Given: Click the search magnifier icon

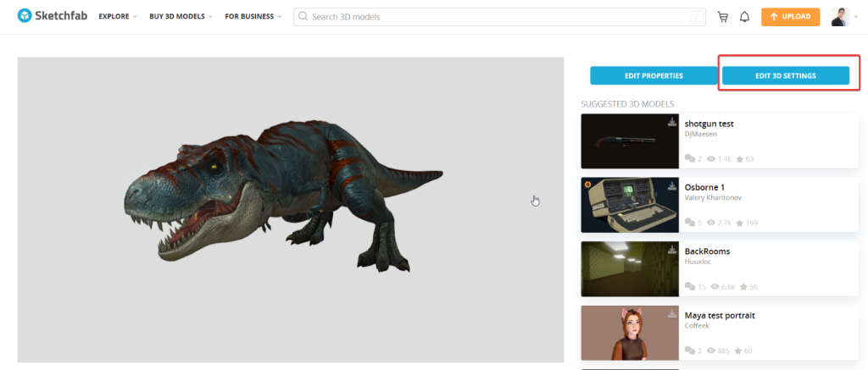Looking at the screenshot, I should click(x=303, y=17).
